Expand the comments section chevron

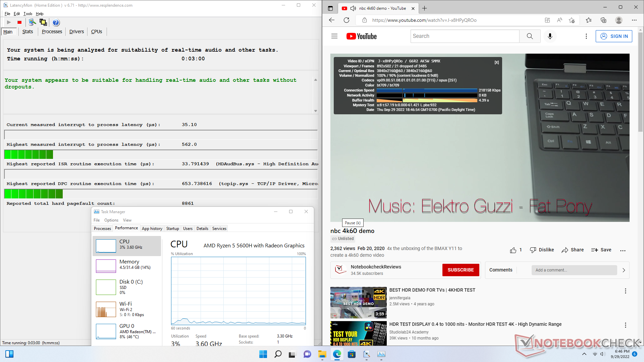[x=624, y=270]
